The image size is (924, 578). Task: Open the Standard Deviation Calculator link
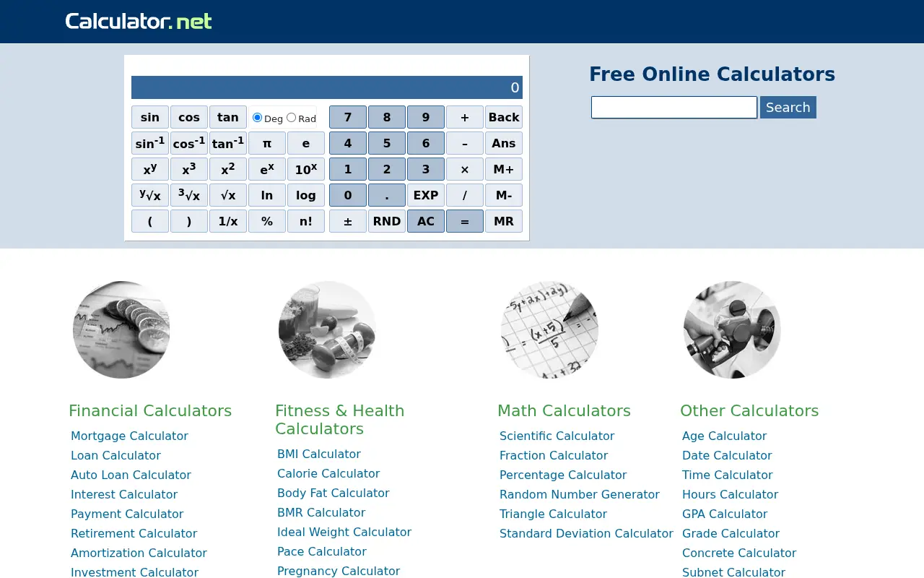coord(586,533)
